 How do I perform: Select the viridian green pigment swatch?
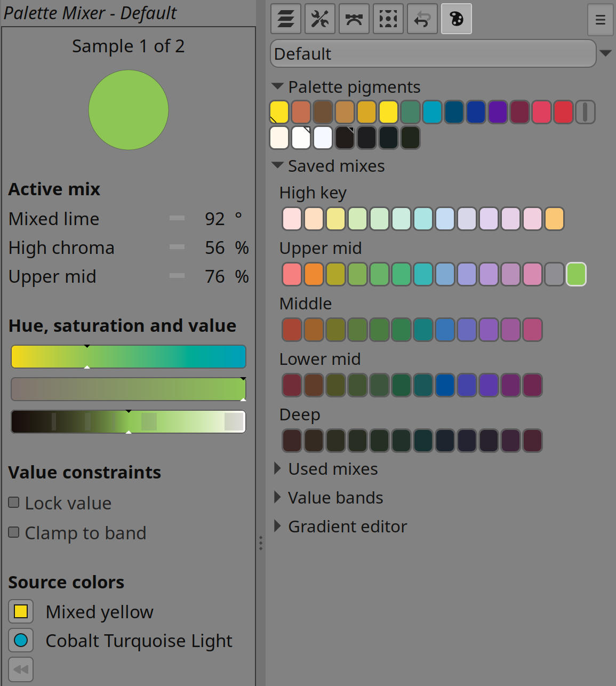tap(410, 112)
